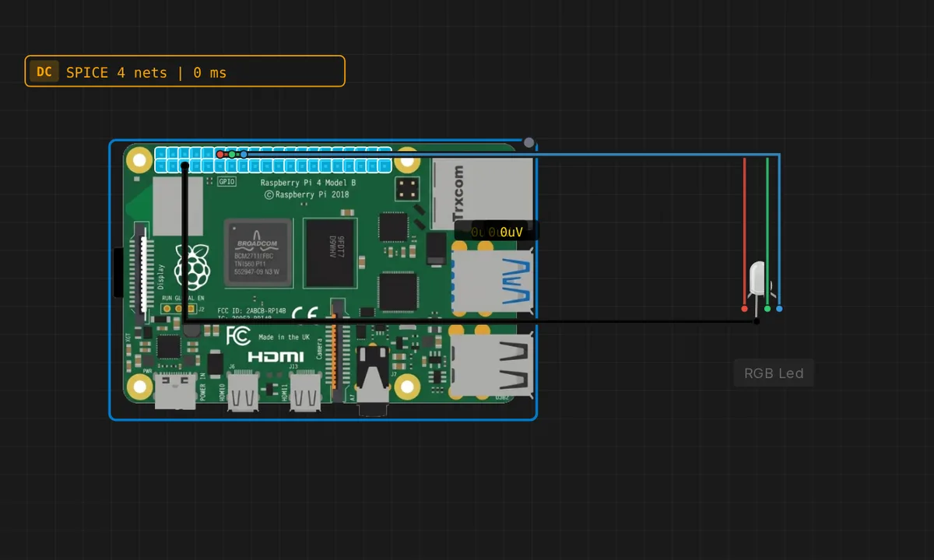Click the Broadcom processor chip on the board
934x560 pixels.
(x=258, y=253)
